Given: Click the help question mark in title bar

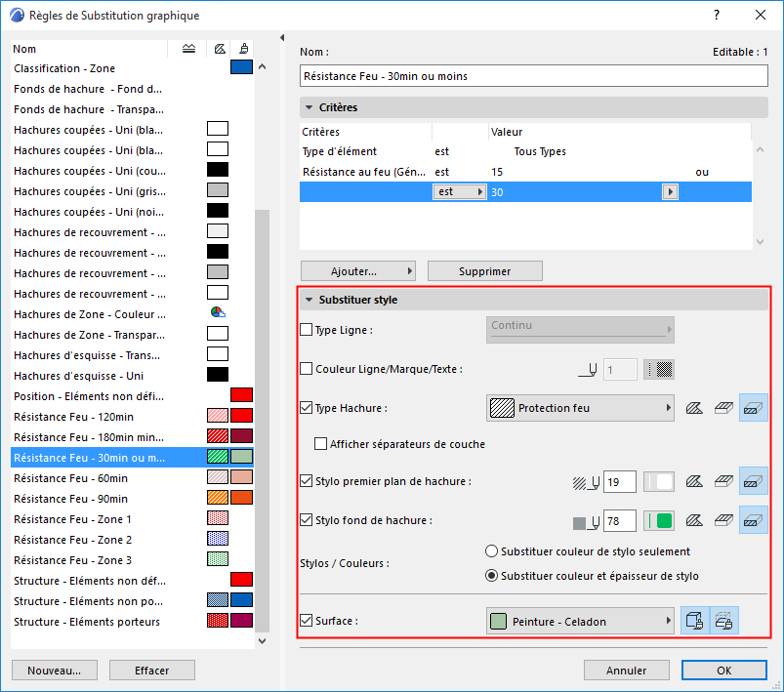Looking at the screenshot, I should 717,15.
